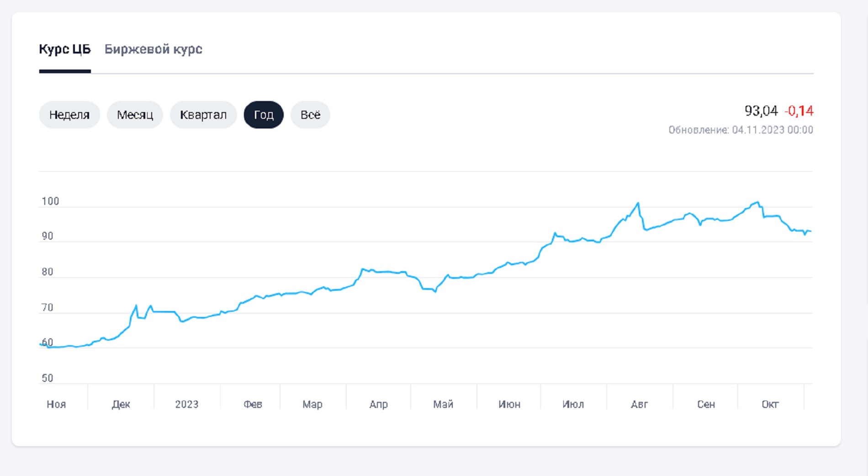
Task: Click the chart line's December spike
Action: 136,305
